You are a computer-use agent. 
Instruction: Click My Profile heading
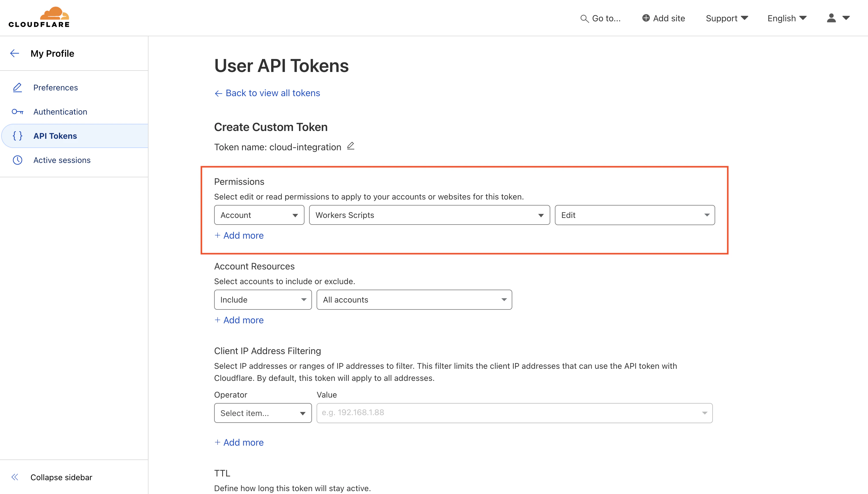(52, 53)
